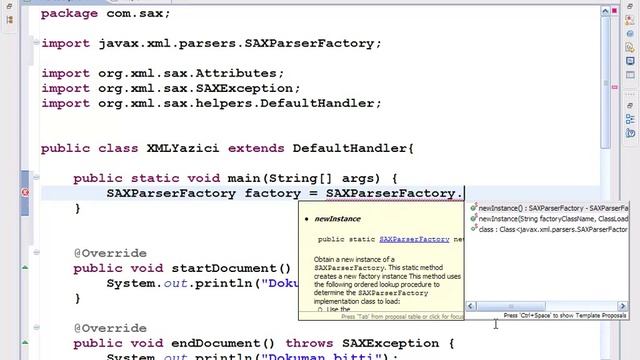This screenshot has height=360, width=640.
Task: Open the gray panel view icon in right trim
Action: pyautogui.click(x=630, y=75)
